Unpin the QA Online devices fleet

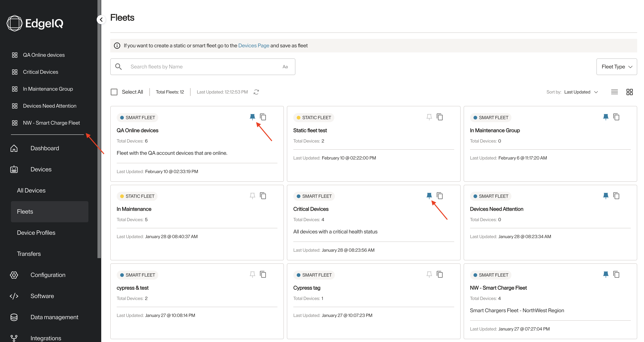tap(252, 117)
